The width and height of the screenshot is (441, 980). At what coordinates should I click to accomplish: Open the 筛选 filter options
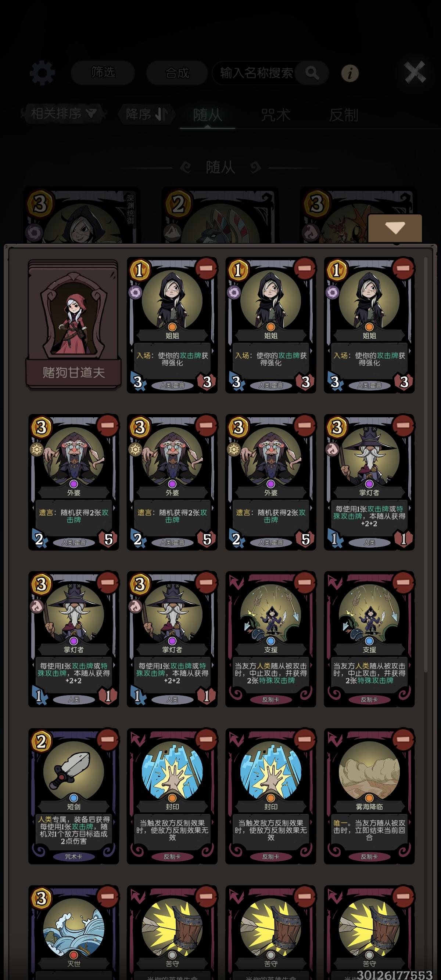[x=103, y=72]
